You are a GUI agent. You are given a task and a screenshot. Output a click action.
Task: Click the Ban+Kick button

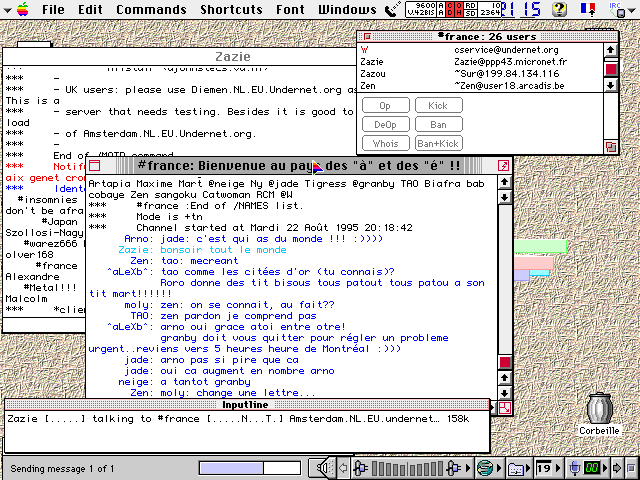click(439, 143)
